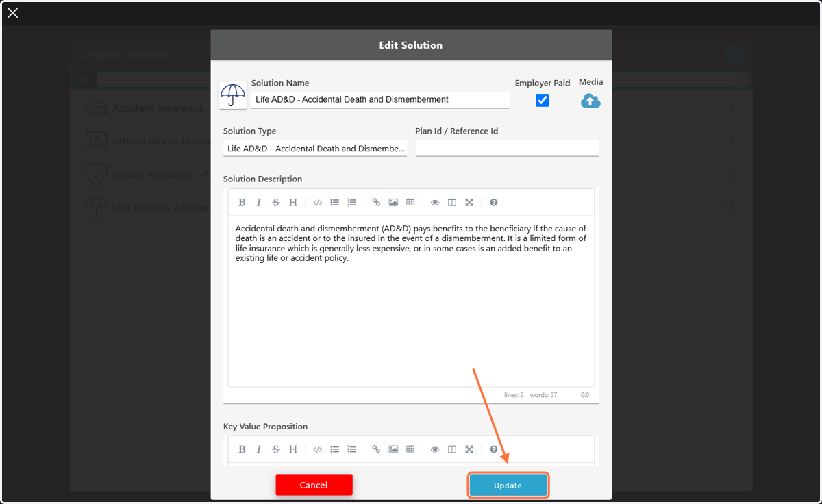Insert table in Solution Description editor
Image resolution: width=822 pixels, height=504 pixels.
[x=410, y=202]
